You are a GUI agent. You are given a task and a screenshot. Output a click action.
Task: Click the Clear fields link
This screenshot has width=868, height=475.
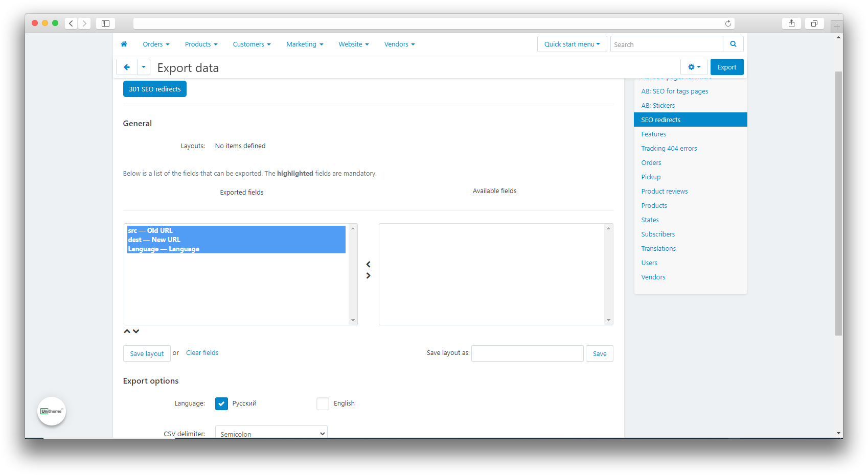click(x=202, y=353)
